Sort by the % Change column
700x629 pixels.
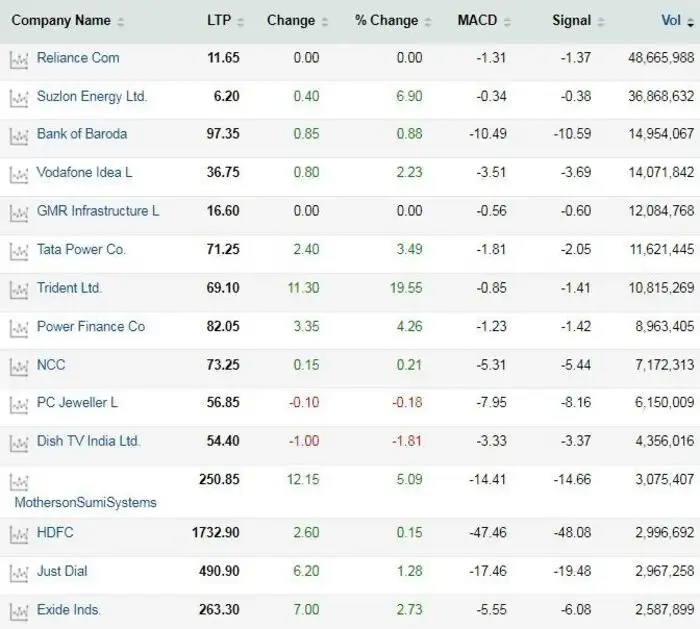click(388, 21)
